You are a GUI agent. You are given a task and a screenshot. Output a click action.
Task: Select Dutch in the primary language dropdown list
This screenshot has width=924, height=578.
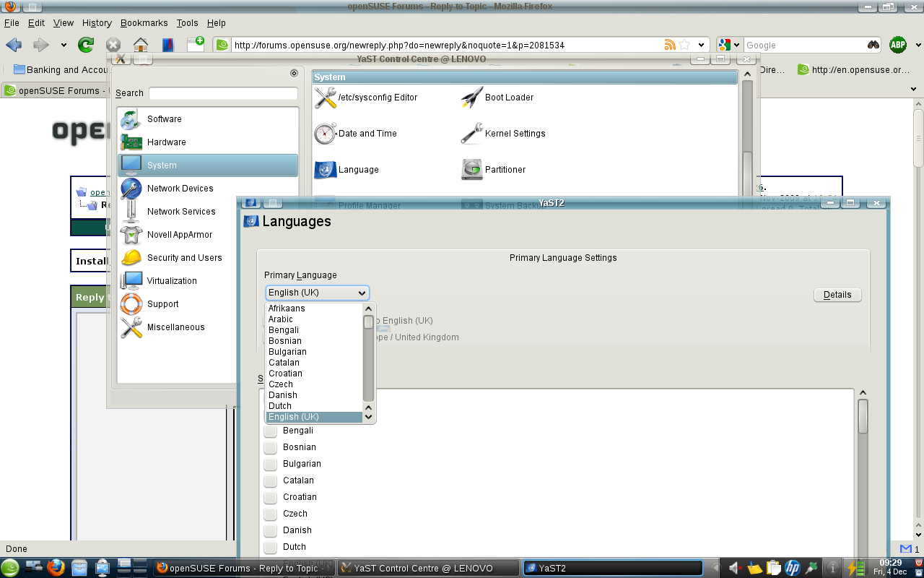[314, 406]
